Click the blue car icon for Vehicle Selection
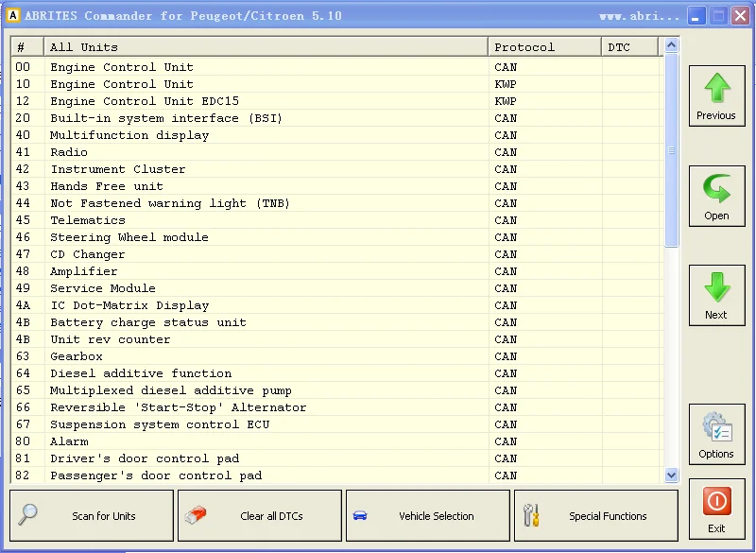Viewport: 756px width, 553px height. 360,516
